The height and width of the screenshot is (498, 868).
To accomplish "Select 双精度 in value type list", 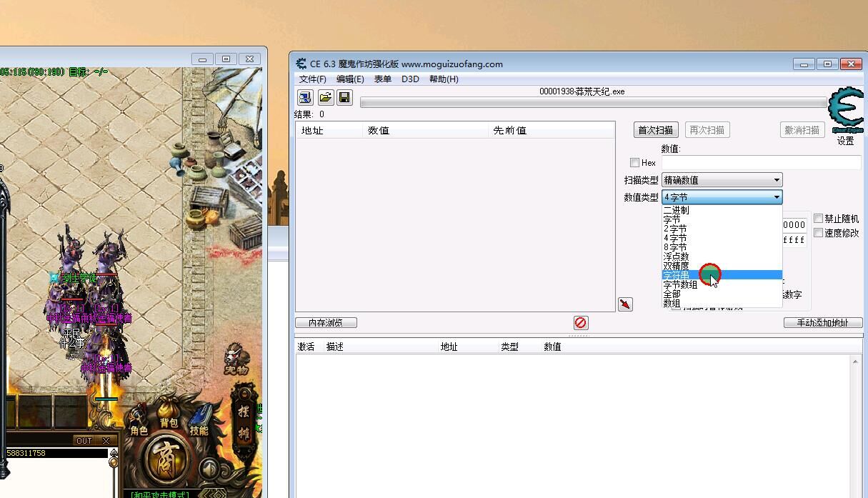I will click(x=722, y=267).
